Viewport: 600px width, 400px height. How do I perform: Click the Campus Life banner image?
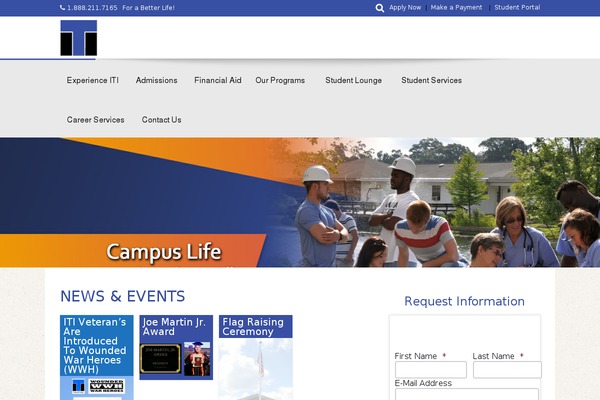pos(300,202)
